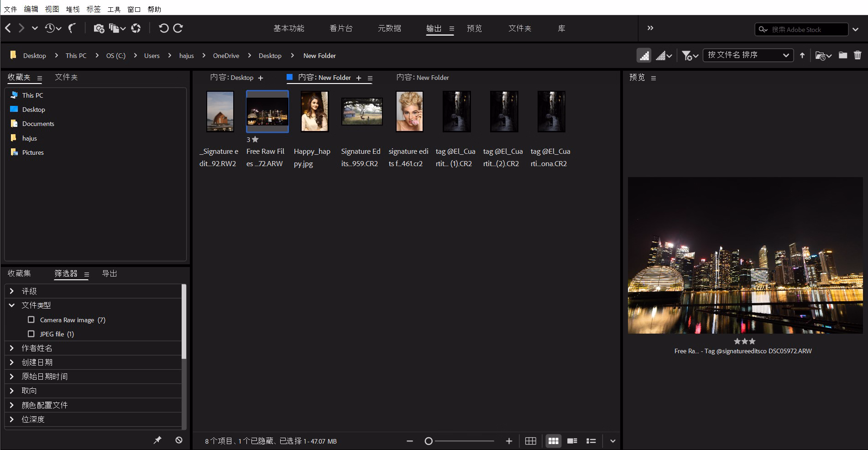
Task: Switch to details view mode
Action: tap(572, 441)
